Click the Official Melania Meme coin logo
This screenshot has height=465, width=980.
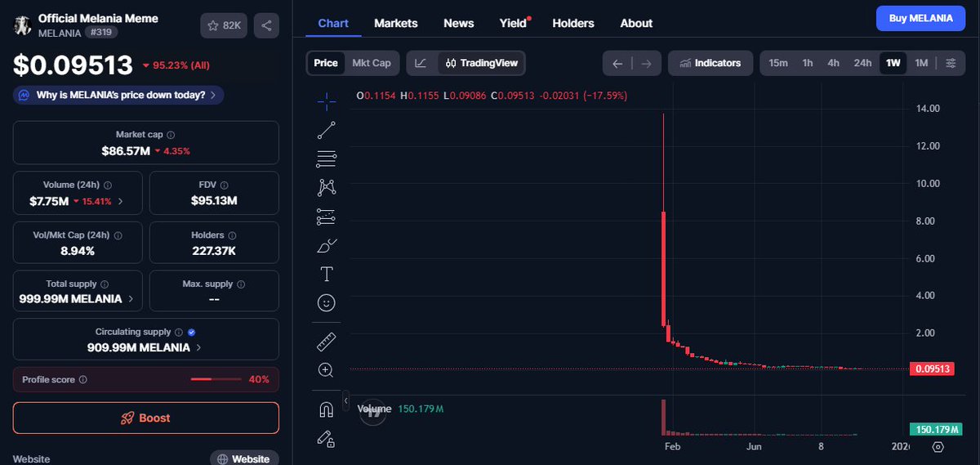pyautogui.click(x=22, y=25)
